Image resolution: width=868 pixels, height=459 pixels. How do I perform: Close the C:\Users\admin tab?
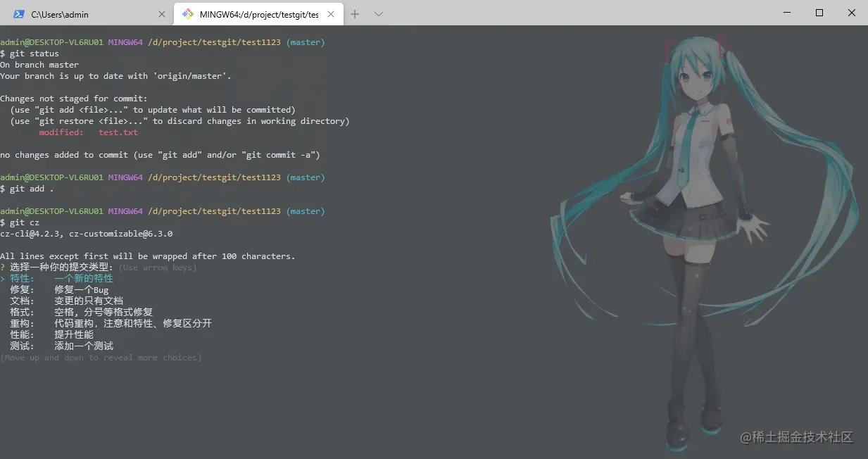[162, 14]
